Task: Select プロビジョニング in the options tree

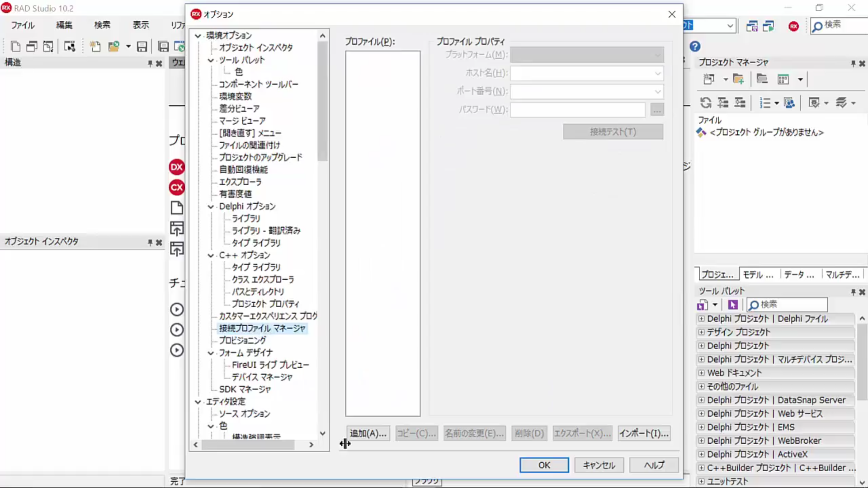Action: 243,341
